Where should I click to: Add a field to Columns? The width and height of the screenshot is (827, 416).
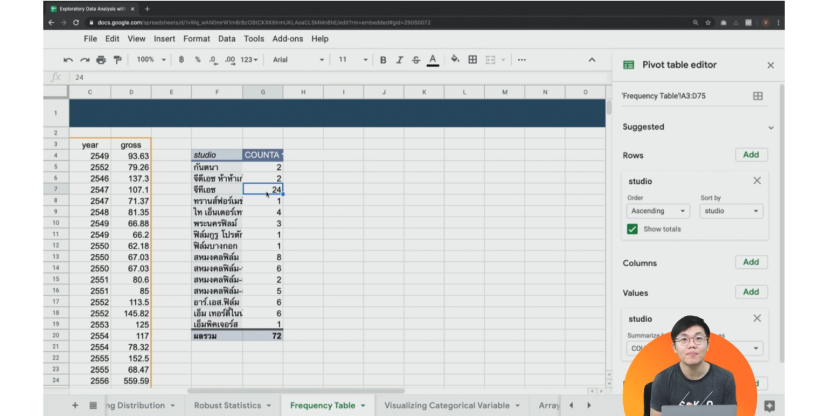click(x=751, y=262)
